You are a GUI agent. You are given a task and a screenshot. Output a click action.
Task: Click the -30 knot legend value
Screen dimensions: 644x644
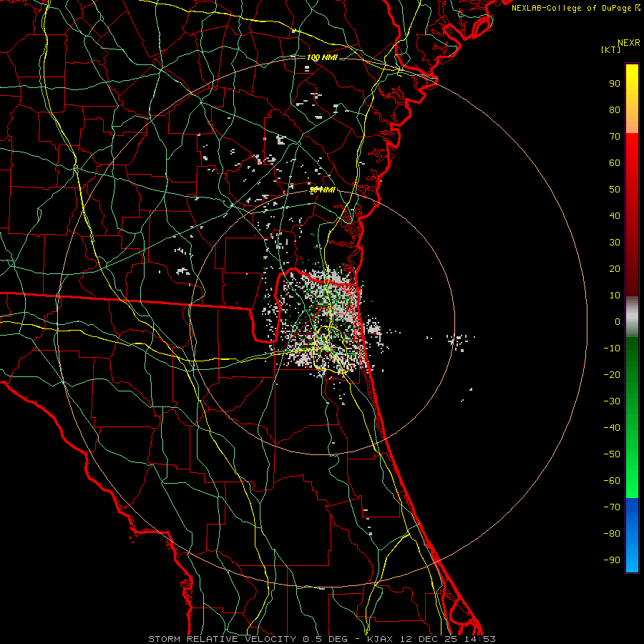(612, 401)
